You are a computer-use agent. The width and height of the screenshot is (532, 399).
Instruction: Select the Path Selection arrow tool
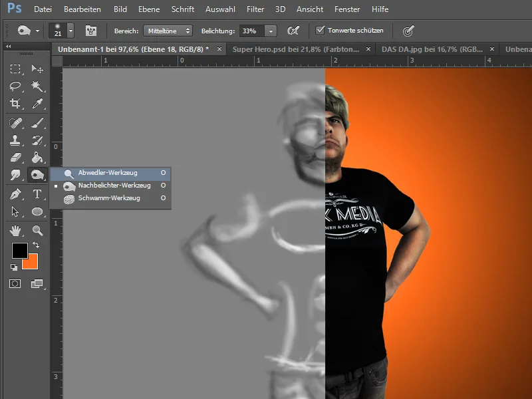pos(15,211)
